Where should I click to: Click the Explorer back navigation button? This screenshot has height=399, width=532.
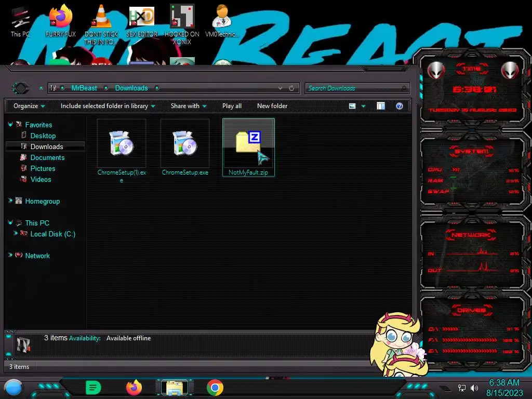click(x=21, y=88)
